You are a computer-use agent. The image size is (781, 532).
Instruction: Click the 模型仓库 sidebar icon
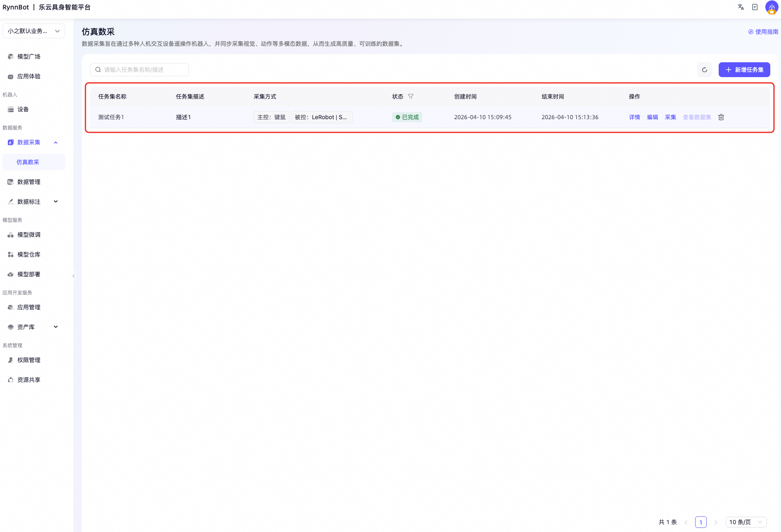(x=11, y=254)
